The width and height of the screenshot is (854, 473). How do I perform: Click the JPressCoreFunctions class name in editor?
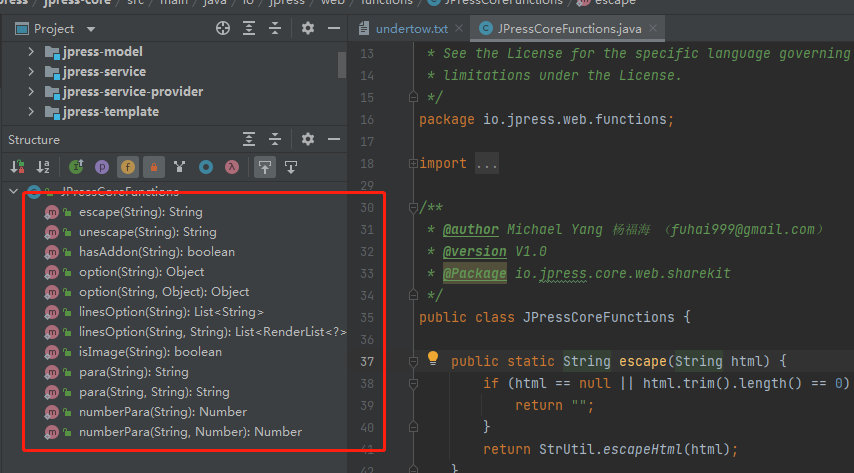(x=599, y=317)
